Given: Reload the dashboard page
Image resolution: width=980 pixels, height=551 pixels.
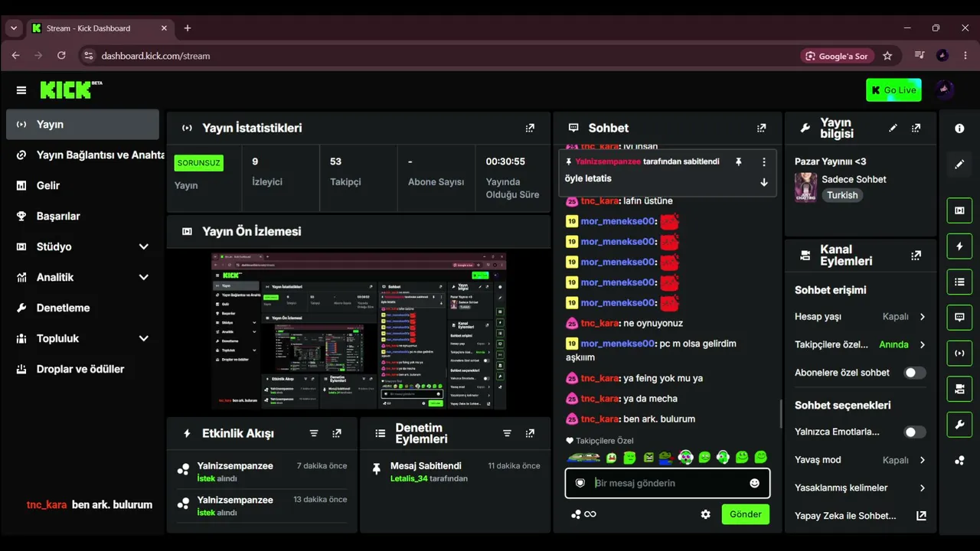Looking at the screenshot, I should pyautogui.click(x=61, y=56).
